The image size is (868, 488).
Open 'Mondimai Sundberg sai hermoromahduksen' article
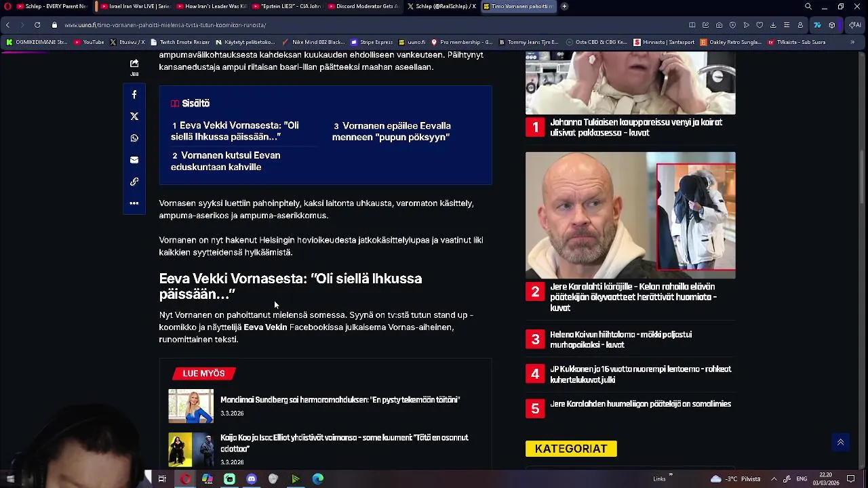(340, 400)
